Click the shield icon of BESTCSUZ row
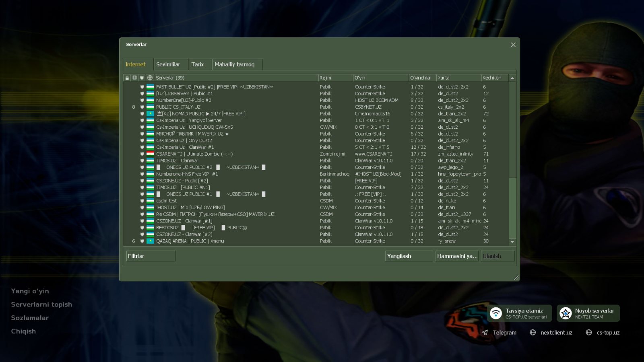Viewport: 644px width, 362px height. 142,228
